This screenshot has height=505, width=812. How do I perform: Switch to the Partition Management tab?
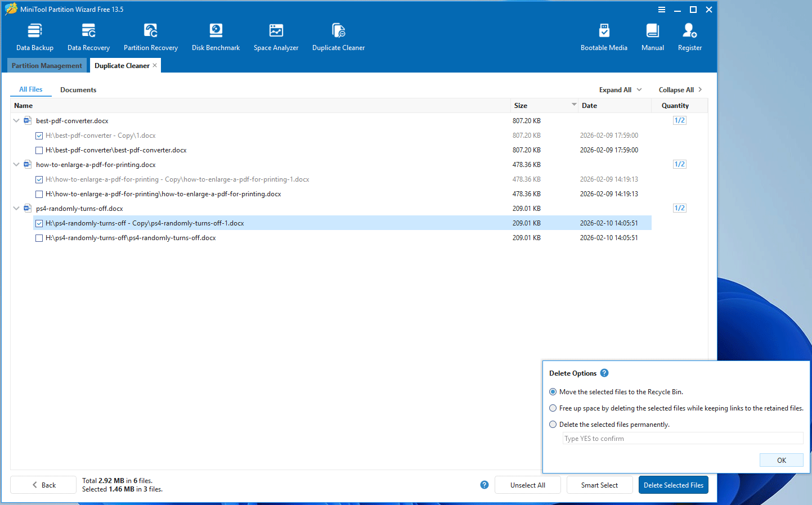point(47,65)
